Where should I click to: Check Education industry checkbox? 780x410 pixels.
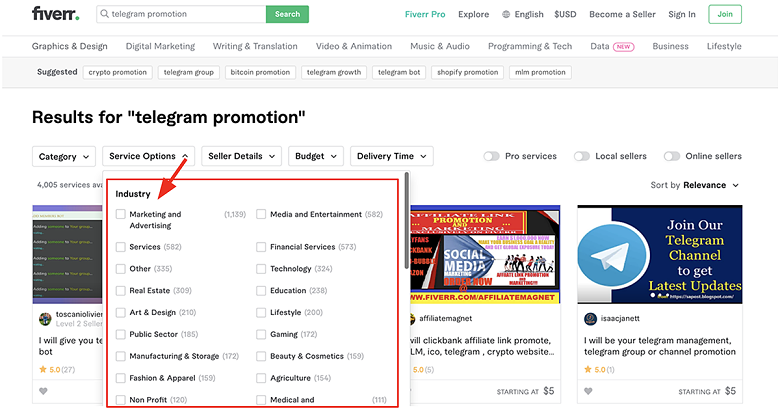point(261,291)
